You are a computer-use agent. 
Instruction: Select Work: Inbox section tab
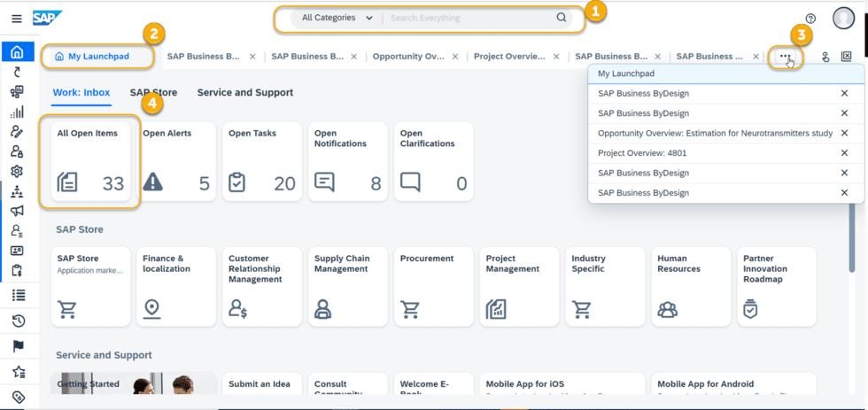(81, 92)
